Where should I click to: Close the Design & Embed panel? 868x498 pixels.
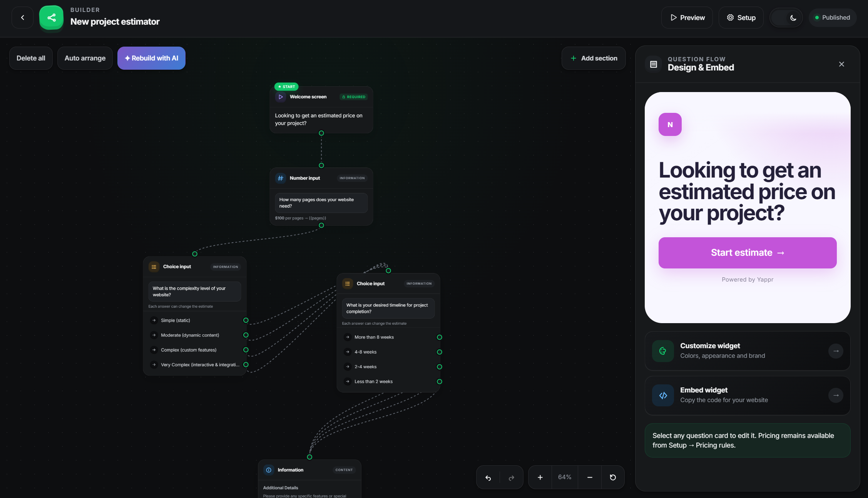point(841,64)
